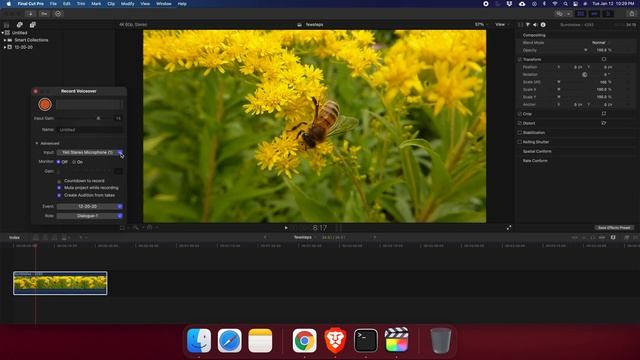Open the Titles and Generators sidebar
Viewport: 640px width, 360px height.
click(33, 25)
